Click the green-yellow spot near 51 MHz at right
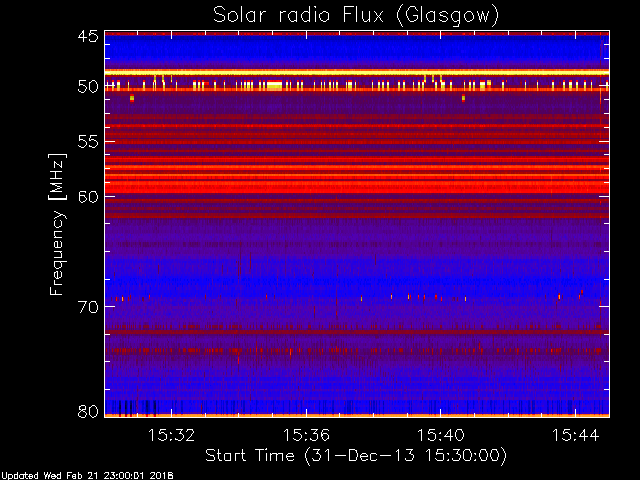Image resolution: width=640 pixels, height=480 pixels. pyautogui.click(x=463, y=98)
